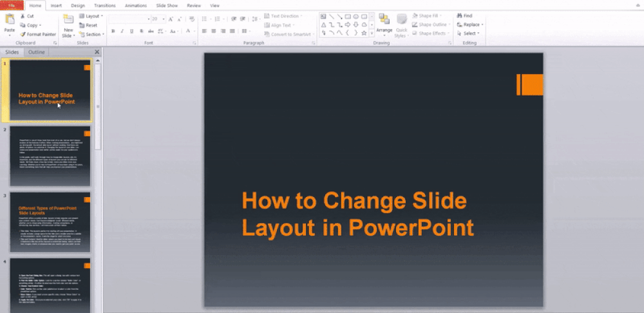The image size is (644, 313).
Task: Toggle Italic formatting
Action: [x=122, y=31]
